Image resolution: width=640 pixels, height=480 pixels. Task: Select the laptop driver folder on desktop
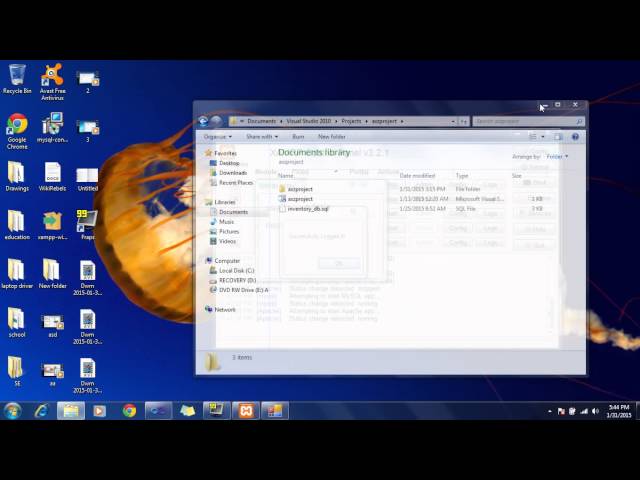pyautogui.click(x=17, y=274)
